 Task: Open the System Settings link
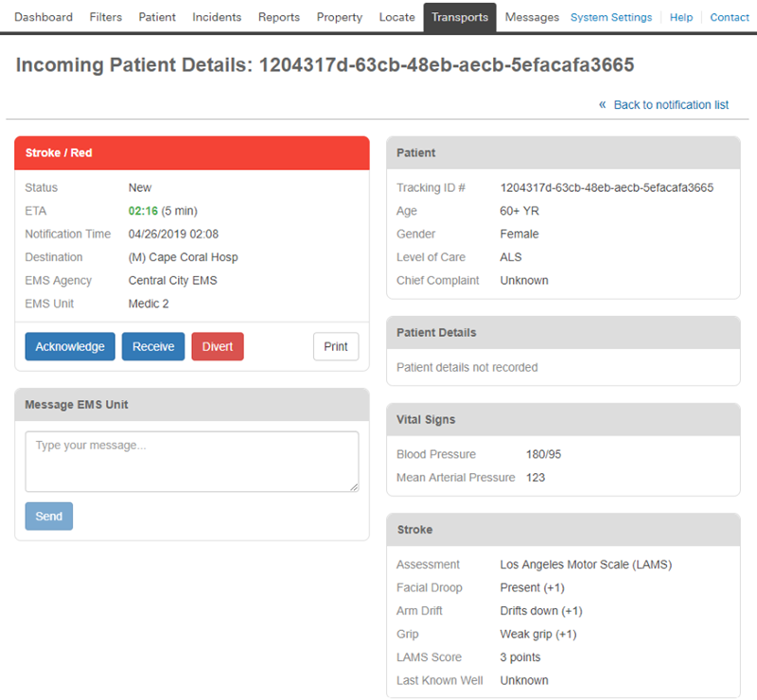[x=611, y=17]
